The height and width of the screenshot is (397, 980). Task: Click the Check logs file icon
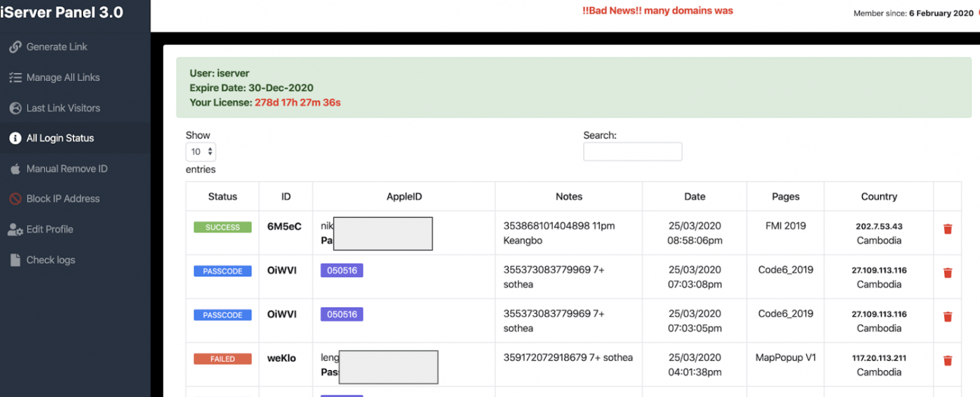click(x=15, y=260)
